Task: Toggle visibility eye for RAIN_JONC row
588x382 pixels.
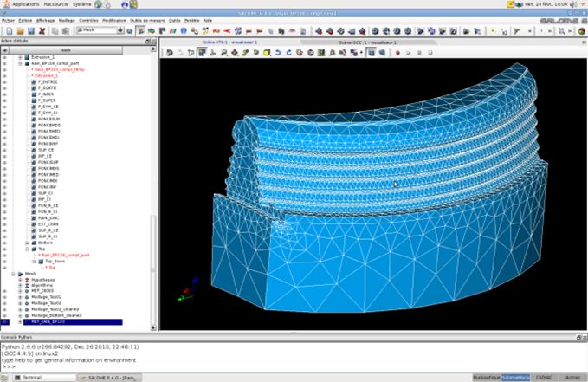Action: [x=4, y=218]
